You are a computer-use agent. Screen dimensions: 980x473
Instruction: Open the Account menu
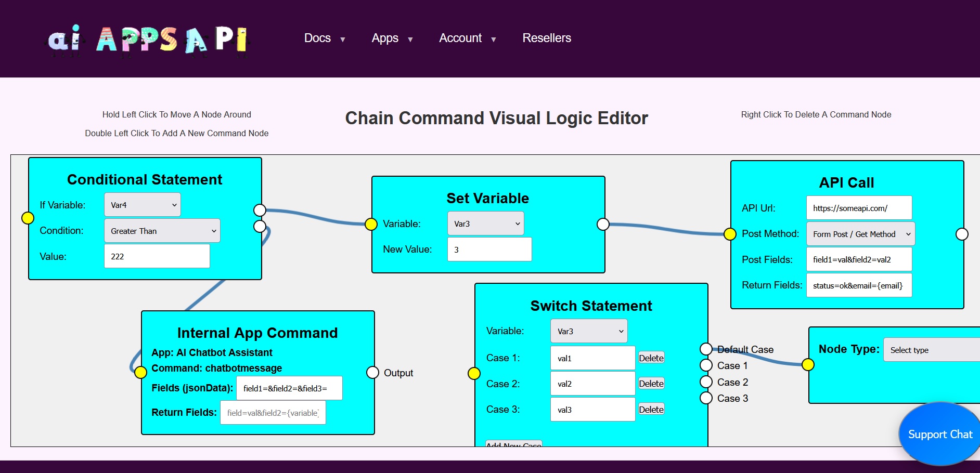(x=467, y=38)
